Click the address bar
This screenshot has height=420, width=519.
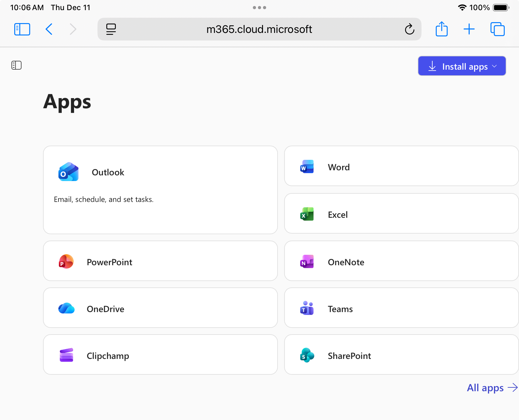click(x=259, y=29)
